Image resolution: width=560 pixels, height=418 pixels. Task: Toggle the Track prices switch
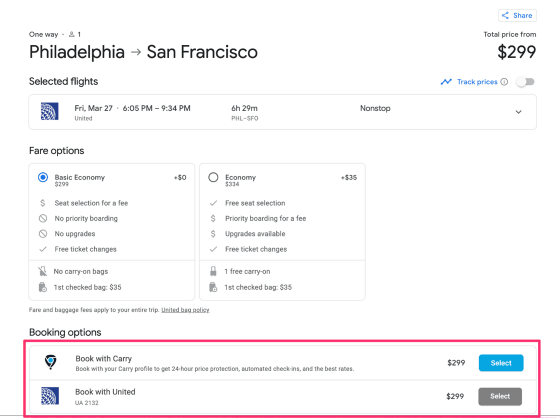(x=525, y=82)
